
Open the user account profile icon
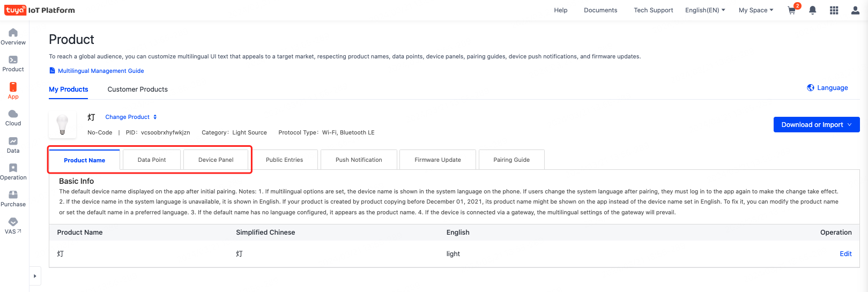[856, 10]
